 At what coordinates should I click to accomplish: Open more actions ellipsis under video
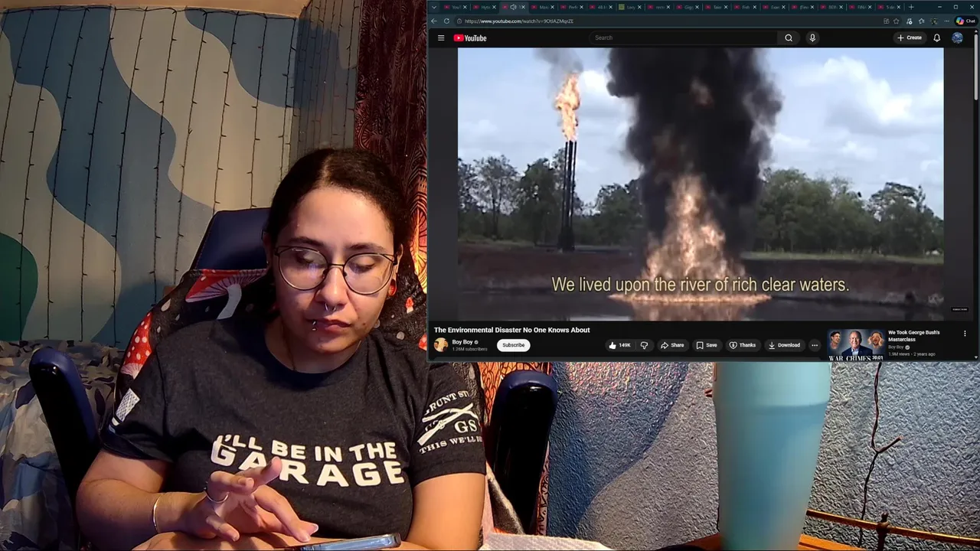(x=815, y=345)
